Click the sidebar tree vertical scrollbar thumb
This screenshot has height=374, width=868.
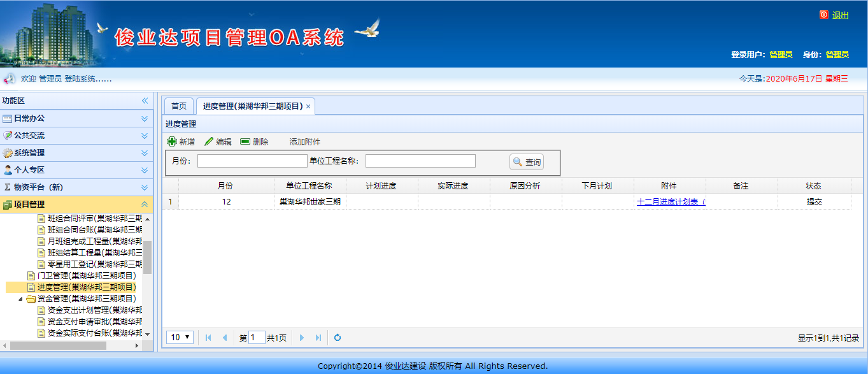coord(148,257)
